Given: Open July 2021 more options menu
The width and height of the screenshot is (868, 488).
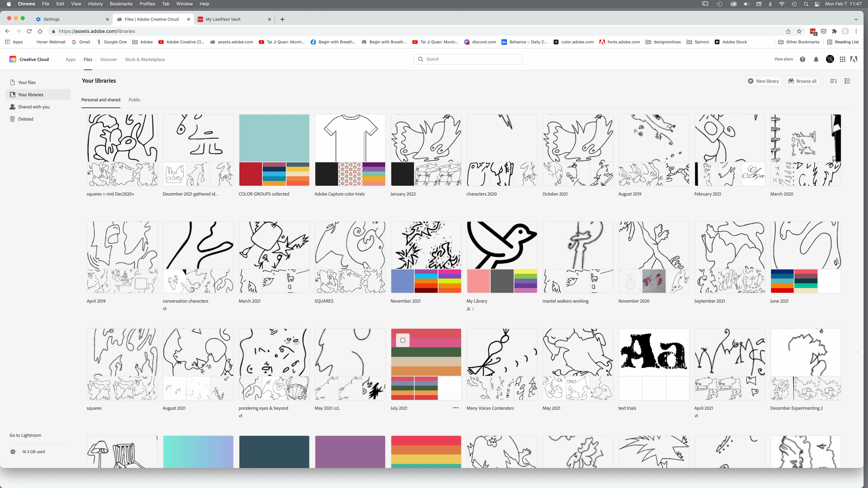Looking at the screenshot, I should pyautogui.click(x=456, y=408).
